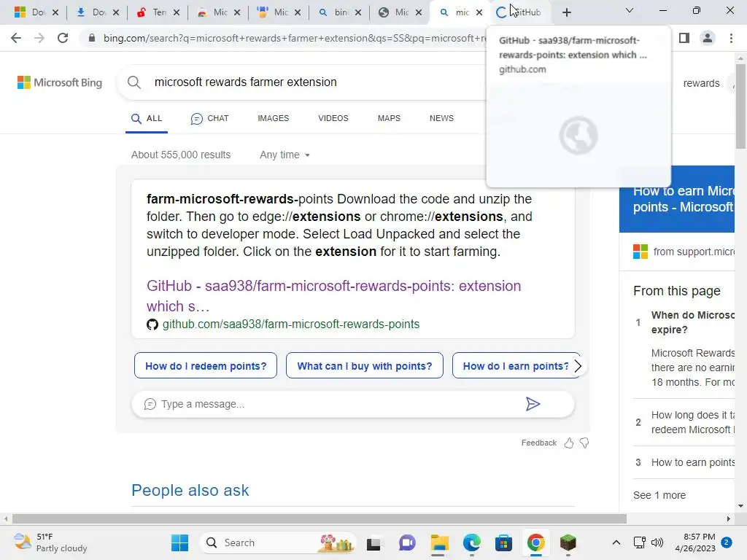
Task: Click the Microsoft Bing logo
Action: (x=60, y=82)
